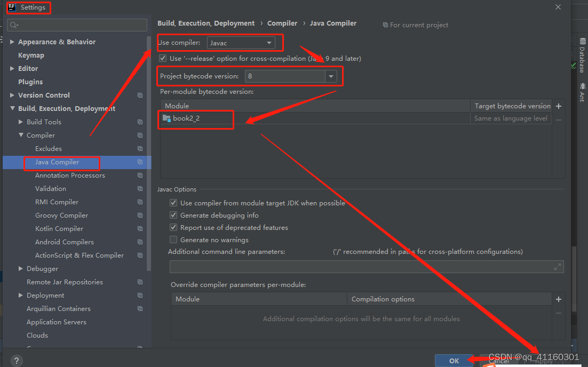Viewport: 588px width, 367px height.
Task: Click Target bytecode version column header
Action: 512,106
